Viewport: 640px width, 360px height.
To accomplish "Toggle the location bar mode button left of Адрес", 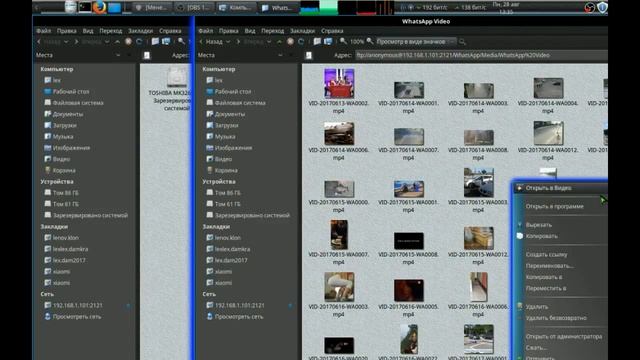I will (309, 56).
